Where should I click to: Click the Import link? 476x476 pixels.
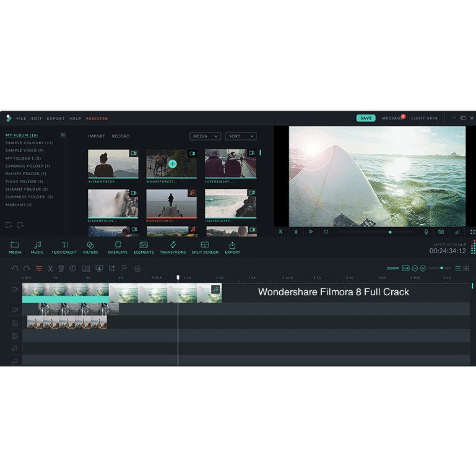pos(96,136)
